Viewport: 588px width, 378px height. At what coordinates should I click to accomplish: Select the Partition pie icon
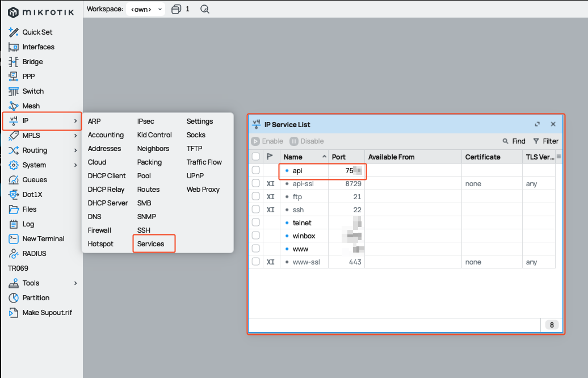click(14, 298)
